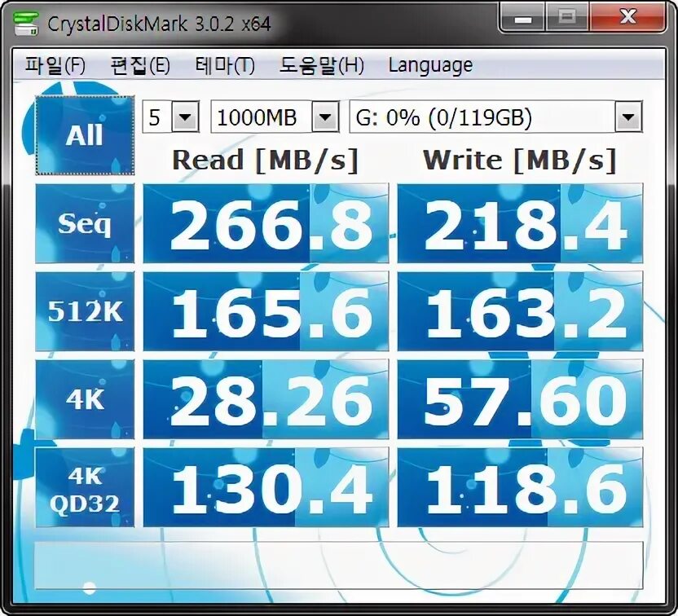This screenshot has height=616, width=678.
Task: Expand the 1000MB test size dropdown
Action: [x=325, y=117]
